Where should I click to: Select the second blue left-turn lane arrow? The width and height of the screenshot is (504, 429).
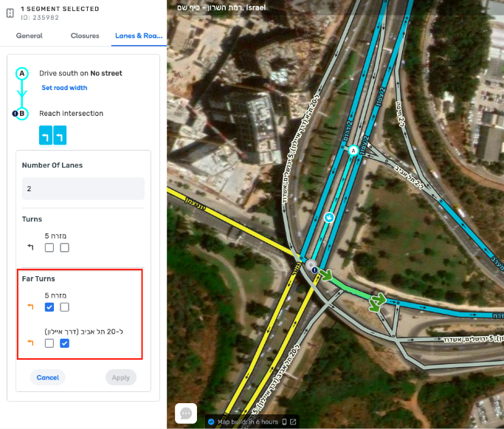pyautogui.click(x=60, y=135)
